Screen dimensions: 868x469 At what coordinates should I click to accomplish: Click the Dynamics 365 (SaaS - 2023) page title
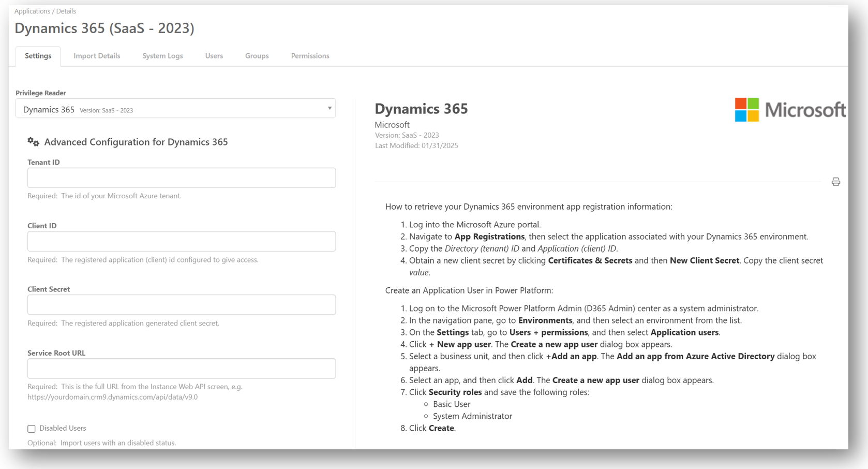coord(104,28)
